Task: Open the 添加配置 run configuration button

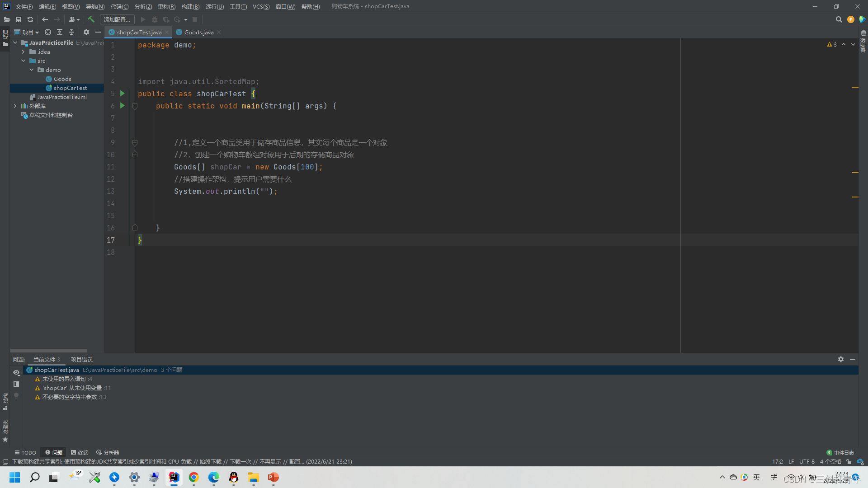Action: [x=117, y=19]
